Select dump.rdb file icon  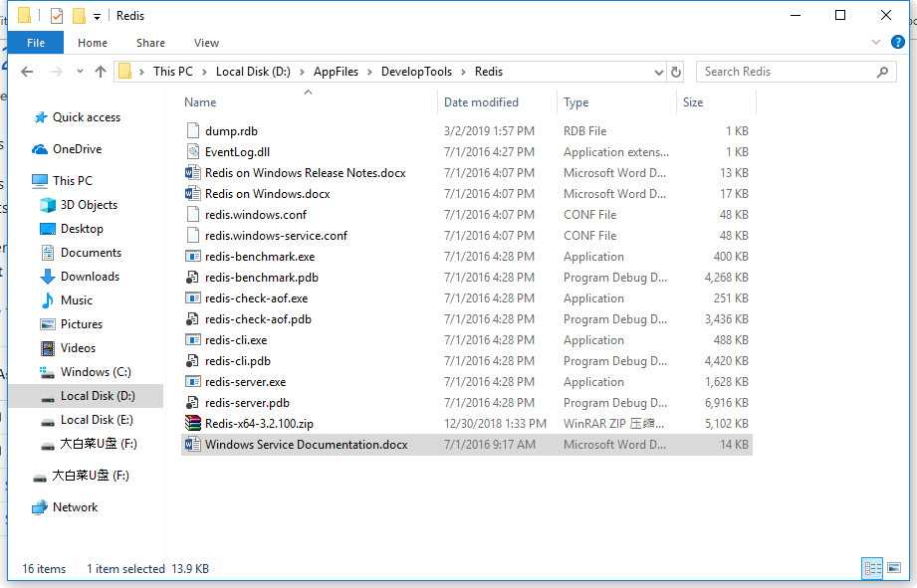pos(193,130)
